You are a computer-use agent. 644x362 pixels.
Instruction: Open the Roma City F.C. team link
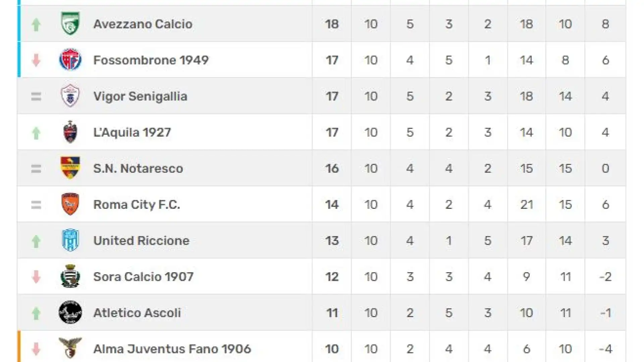(137, 204)
